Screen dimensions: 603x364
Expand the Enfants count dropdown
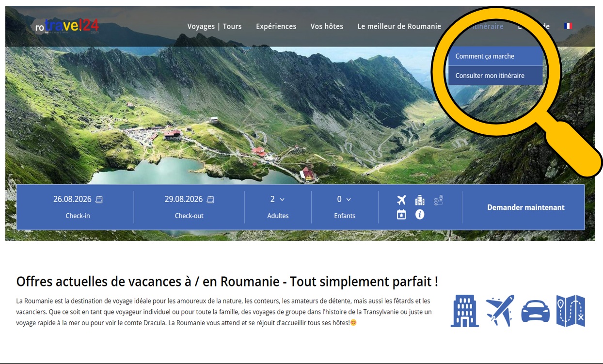[x=345, y=199]
